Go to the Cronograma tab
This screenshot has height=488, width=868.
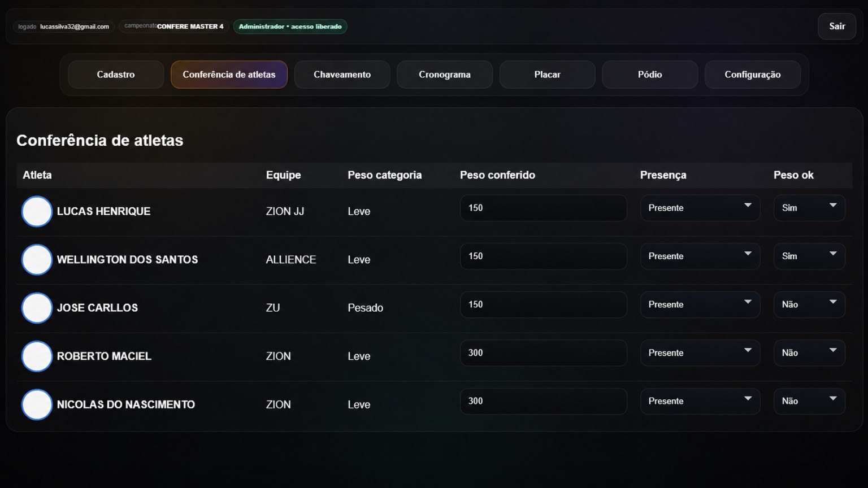tap(445, 75)
